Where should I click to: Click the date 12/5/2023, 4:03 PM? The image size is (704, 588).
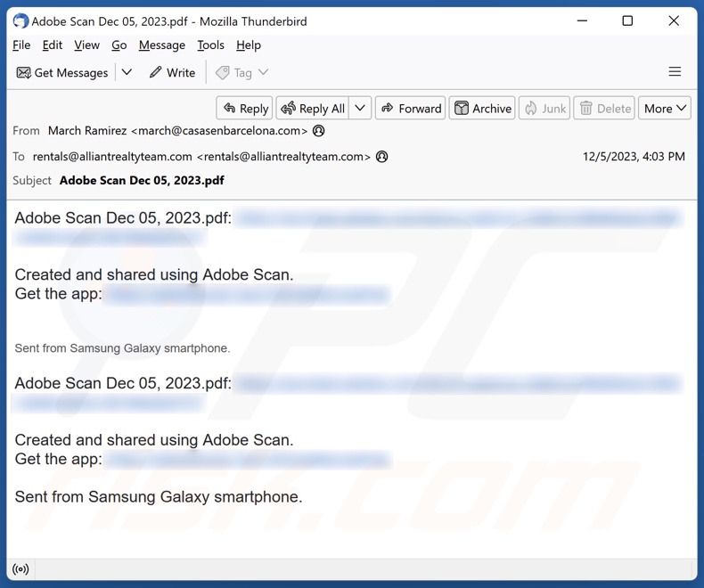tap(634, 157)
